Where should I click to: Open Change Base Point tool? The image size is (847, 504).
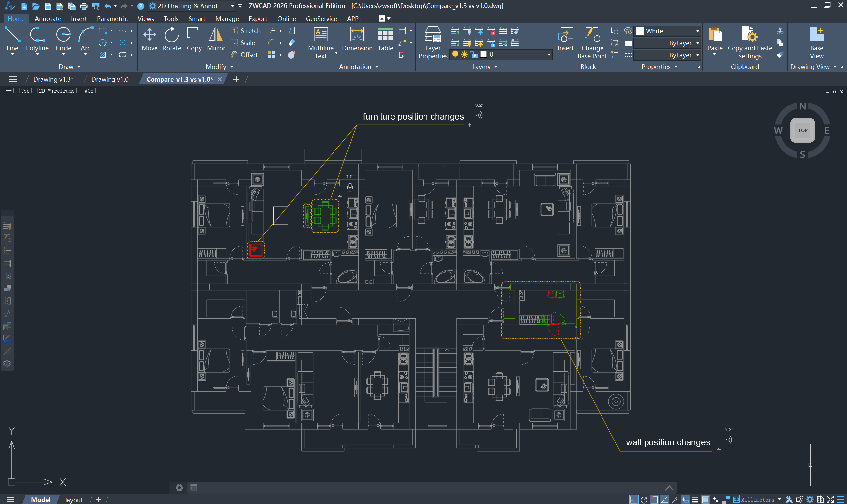tap(592, 43)
